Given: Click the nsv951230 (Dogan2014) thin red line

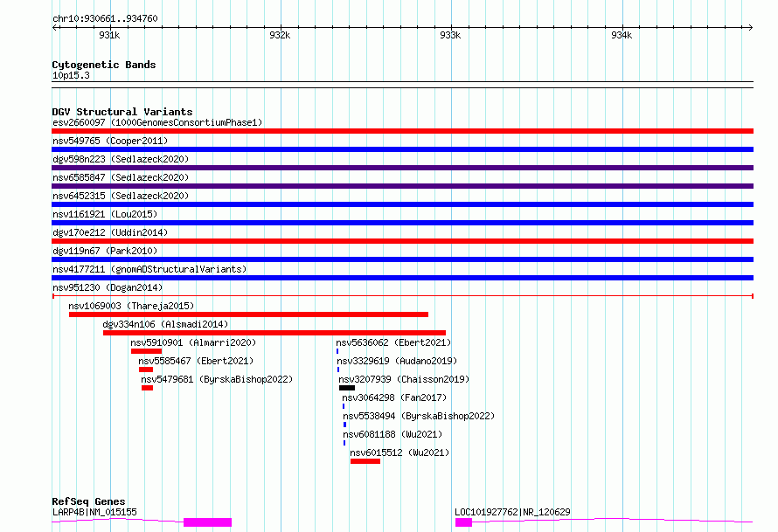Looking at the screenshot, I should click(402, 296).
